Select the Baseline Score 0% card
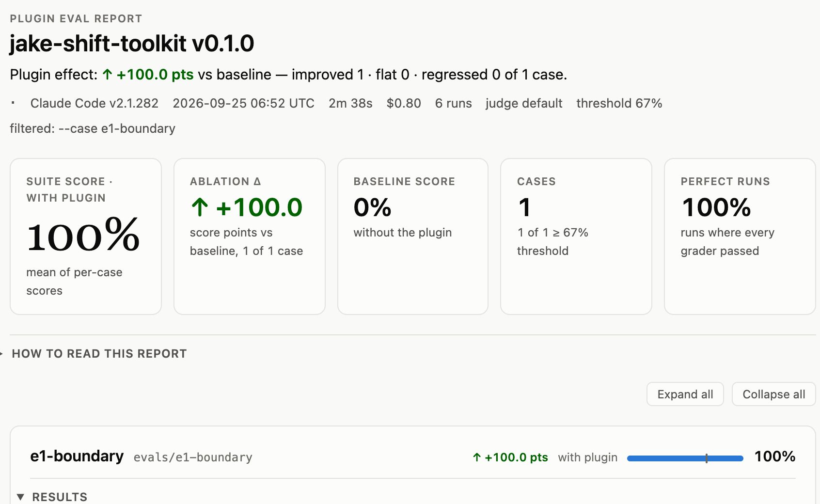This screenshot has height=504, width=820. click(413, 236)
